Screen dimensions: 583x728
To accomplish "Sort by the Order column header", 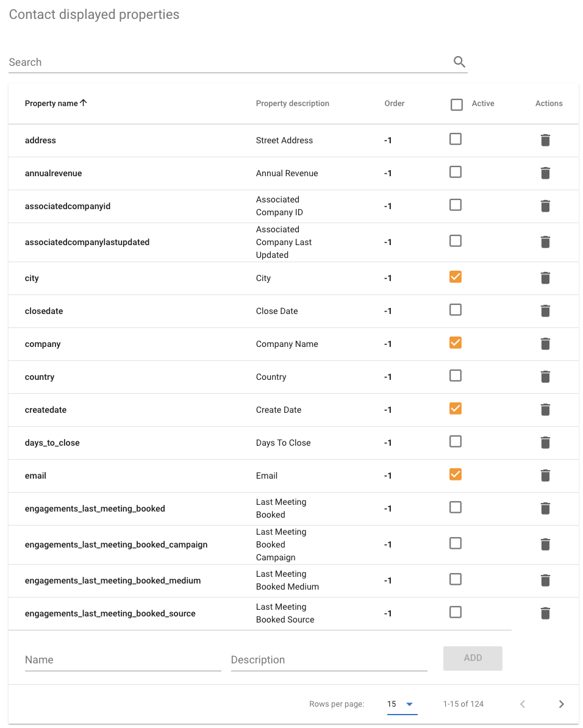I will coord(394,104).
